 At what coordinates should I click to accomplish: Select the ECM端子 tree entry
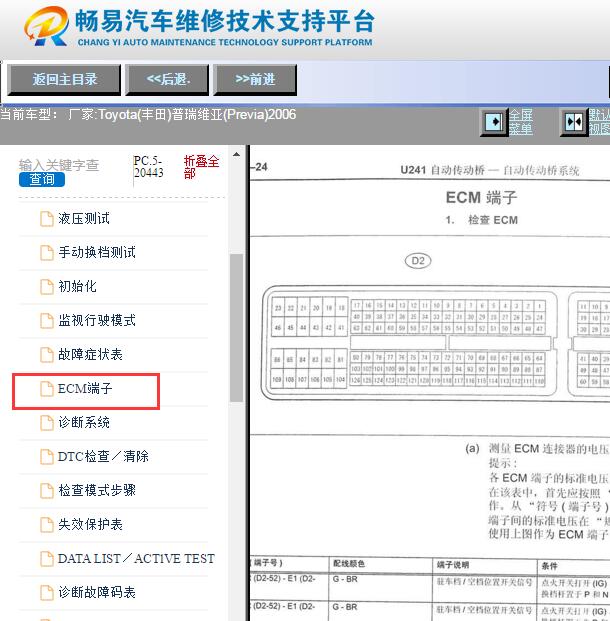[x=85, y=389]
